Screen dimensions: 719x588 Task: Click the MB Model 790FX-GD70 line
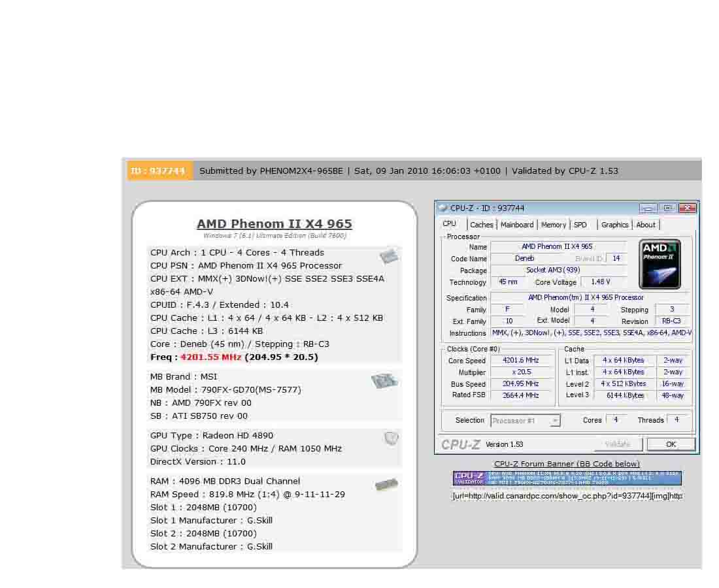[226, 389]
